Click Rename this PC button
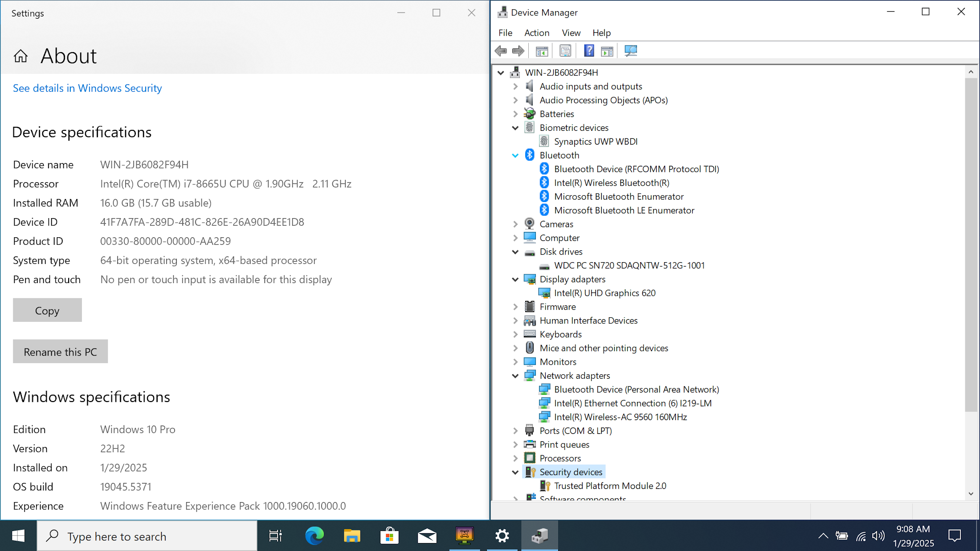 click(60, 352)
